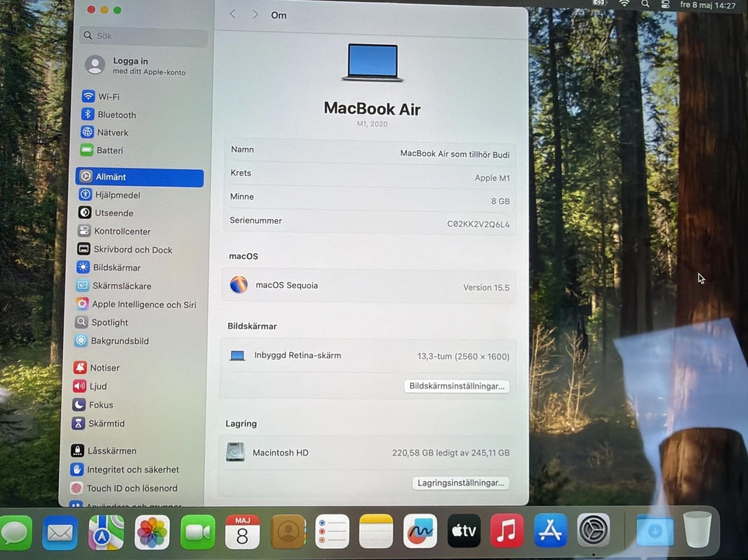Click the Minne 8 GB row

[370, 199]
